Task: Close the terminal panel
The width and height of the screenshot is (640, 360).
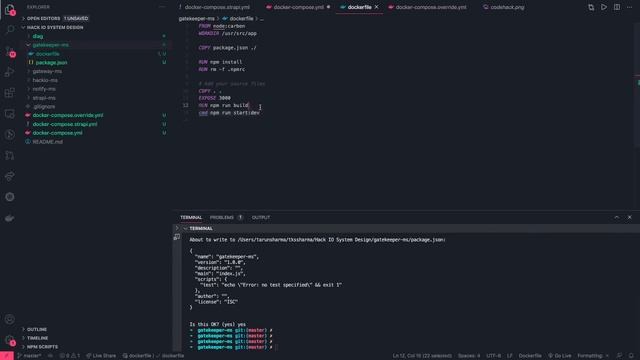Action: pos(629,217)
